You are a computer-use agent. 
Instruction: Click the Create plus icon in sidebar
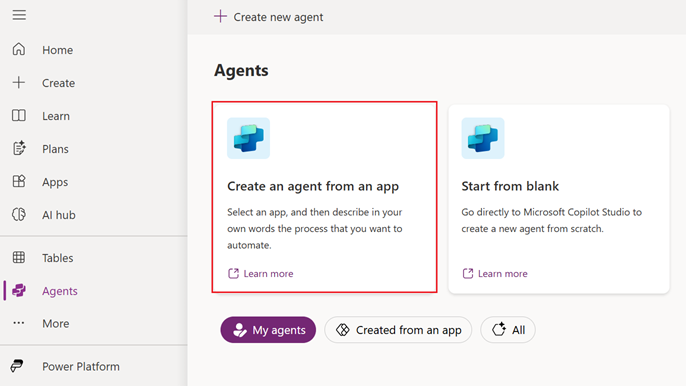tap(19, 82)
